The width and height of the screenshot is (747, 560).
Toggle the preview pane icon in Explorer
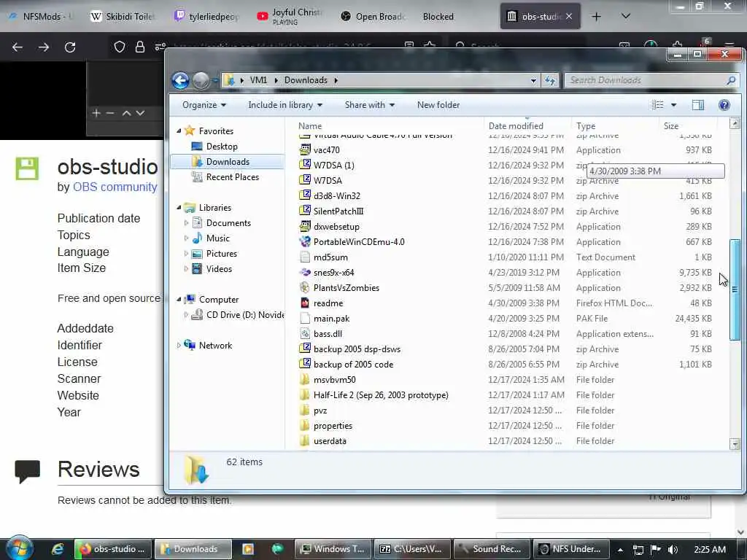pyautogui.click(x=698, y=105)
